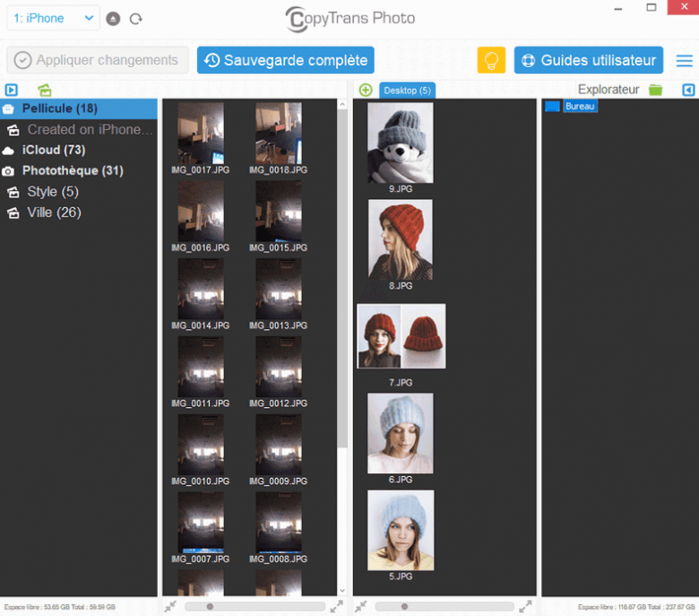Select the 9.JPG thumbnail
Image resolution: width=699 pixels, height=616 pixels.
pyautogui.click(x=400, y=143)
